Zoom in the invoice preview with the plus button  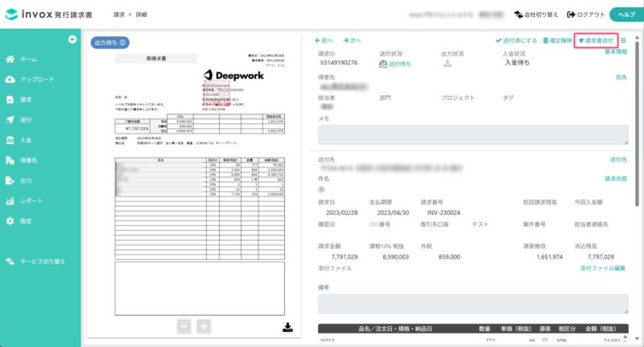[x=204, y=326]
